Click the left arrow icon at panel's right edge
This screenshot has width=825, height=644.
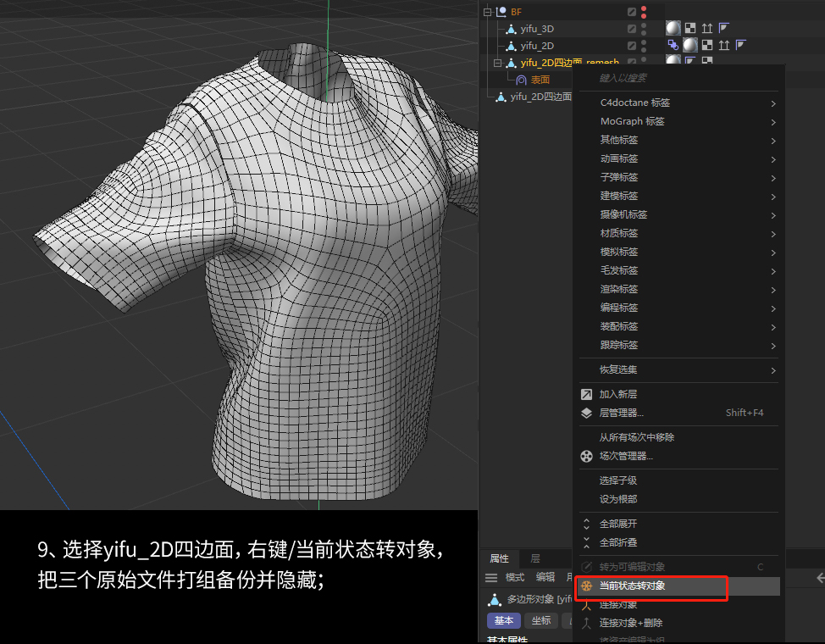point(817,576)
